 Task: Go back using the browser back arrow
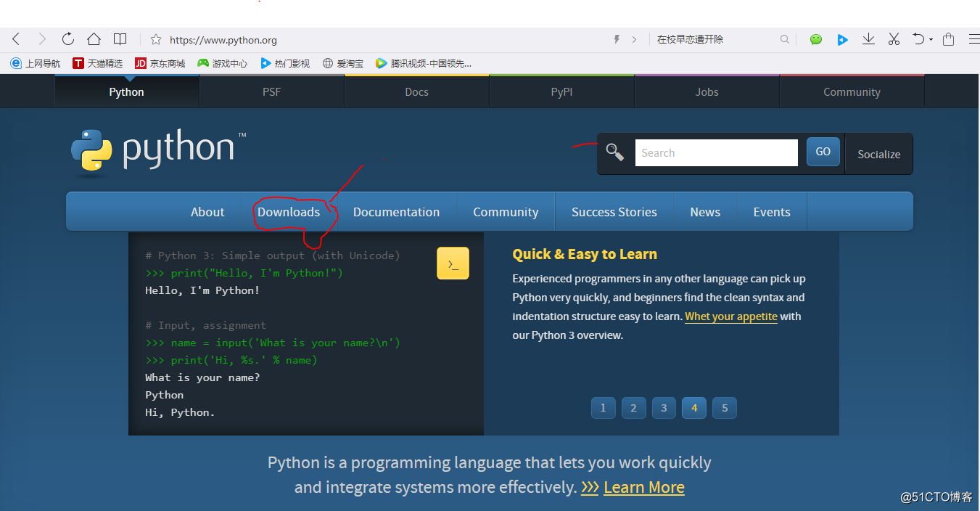16,39
